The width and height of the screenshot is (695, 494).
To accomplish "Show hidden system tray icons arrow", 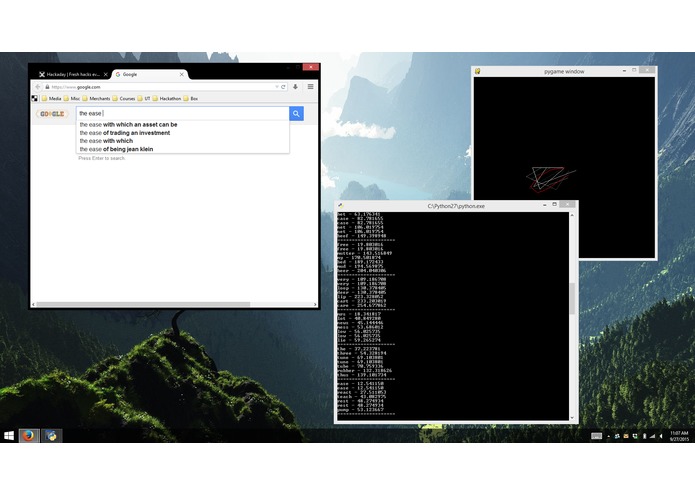I will click(x=609, y=436).
